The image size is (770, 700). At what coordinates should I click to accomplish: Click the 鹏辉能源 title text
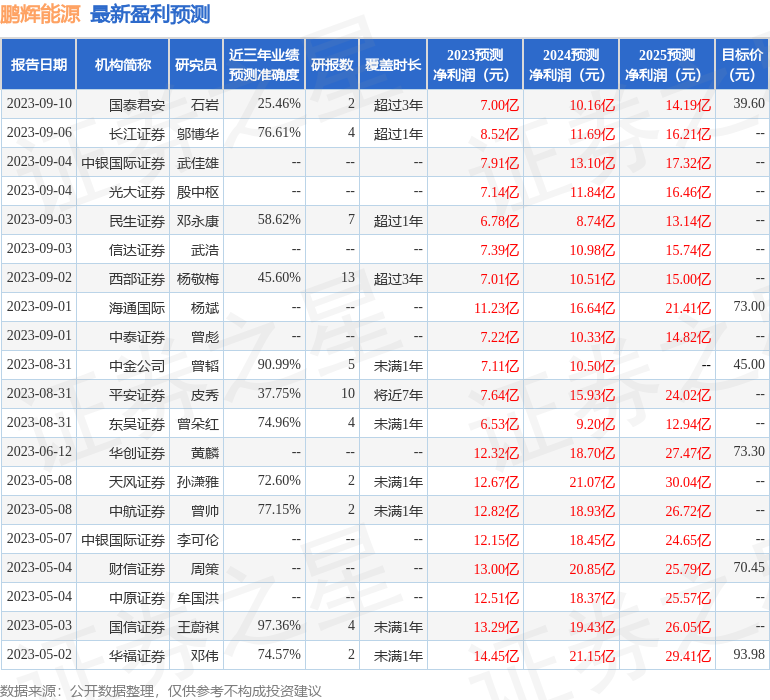[x=40, y=14]
